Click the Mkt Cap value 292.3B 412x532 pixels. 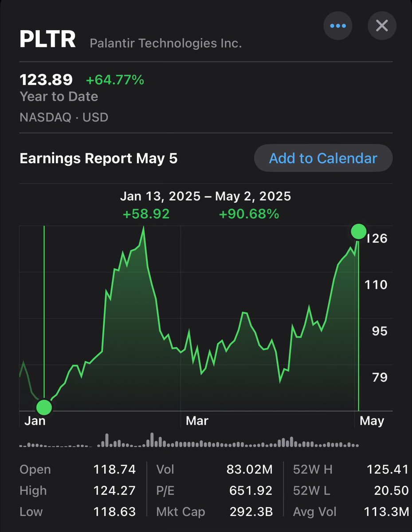[251, 512]
